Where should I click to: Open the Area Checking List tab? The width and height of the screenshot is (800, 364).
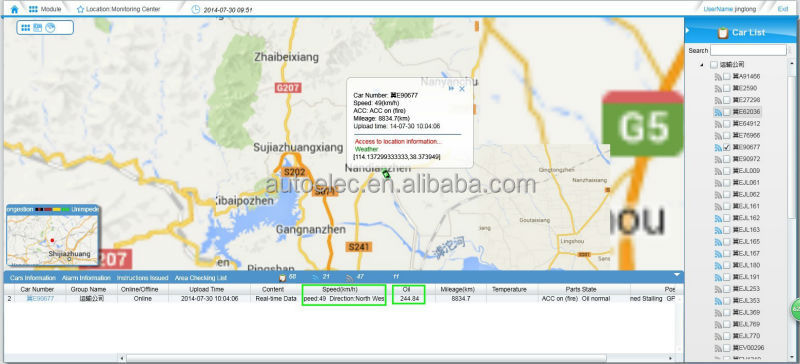(x=201, y=278)
